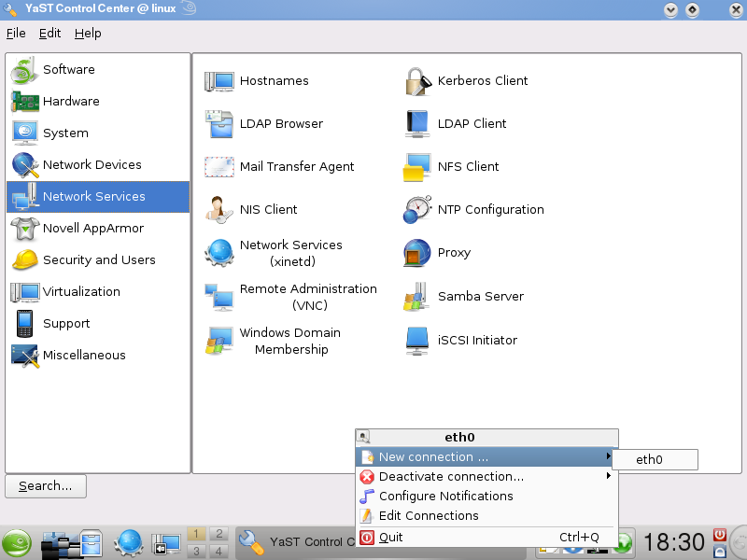Launch Windows Domain Membership module
The image size is (747, 560).
[x=273, y=341]
